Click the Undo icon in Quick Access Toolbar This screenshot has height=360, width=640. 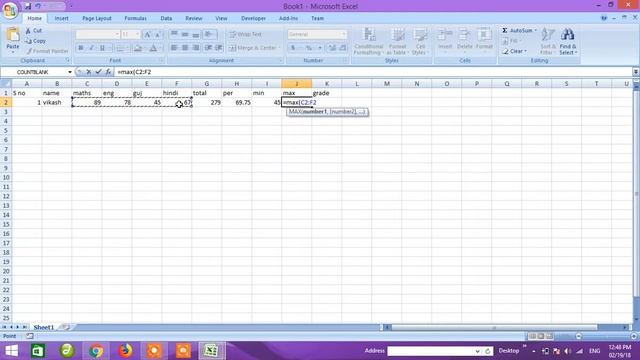coord(38,6)
